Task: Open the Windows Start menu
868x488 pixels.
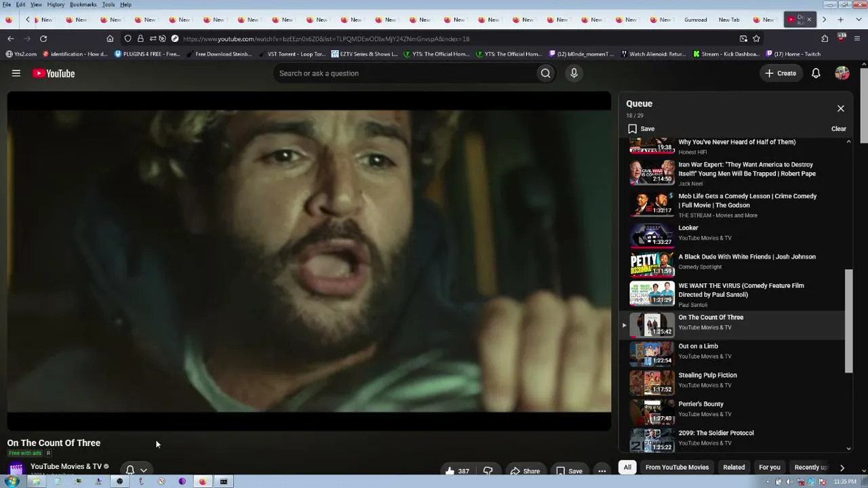Action: (x=12, y=482)
